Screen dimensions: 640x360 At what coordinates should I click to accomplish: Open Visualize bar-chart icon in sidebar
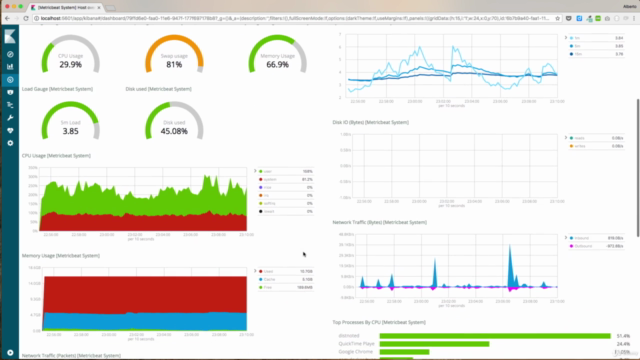(x=10, y=67)
